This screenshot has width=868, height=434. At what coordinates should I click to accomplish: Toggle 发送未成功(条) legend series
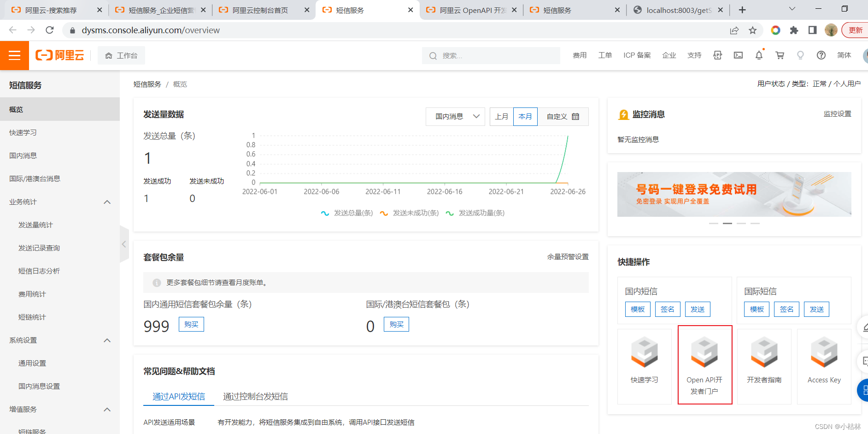(409, 213)
